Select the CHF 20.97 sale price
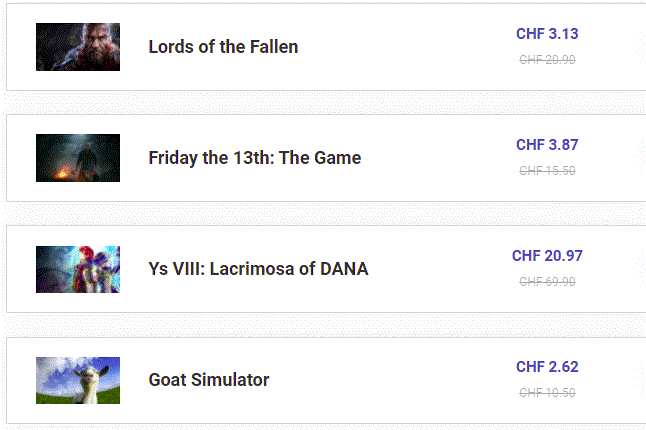646x430 pixels. [x=547, y=256]
